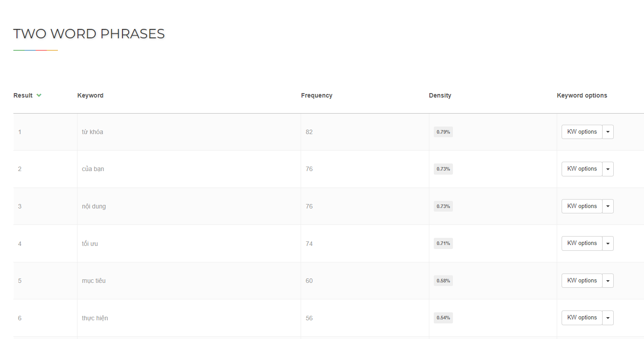Open dropdown caret for của bạn row

[608, 169]
